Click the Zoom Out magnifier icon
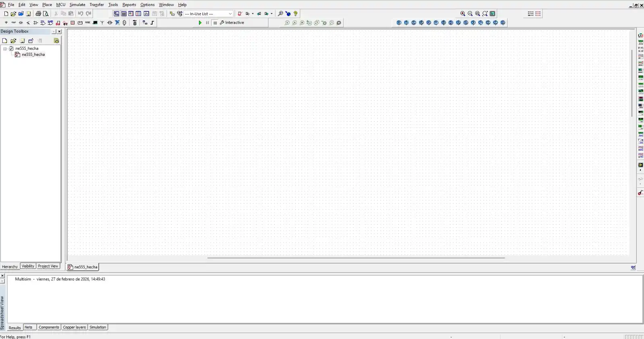This screenshot has width=644, height=339. tap(470, 14)
